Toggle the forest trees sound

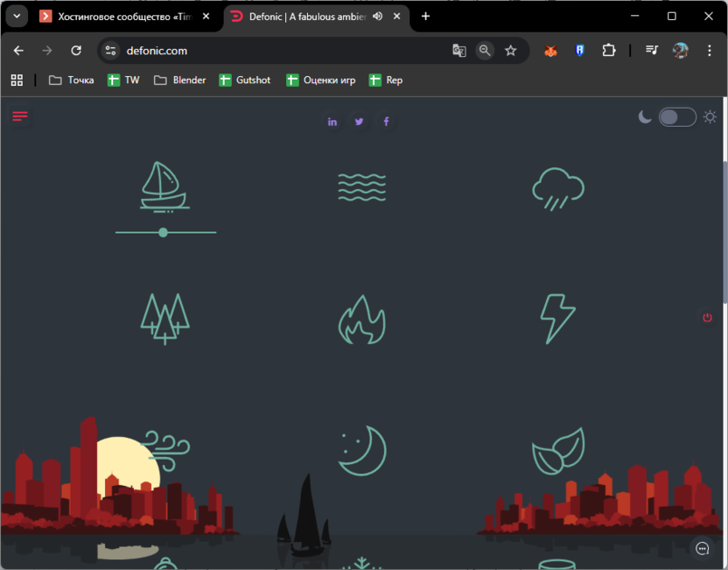165,319
